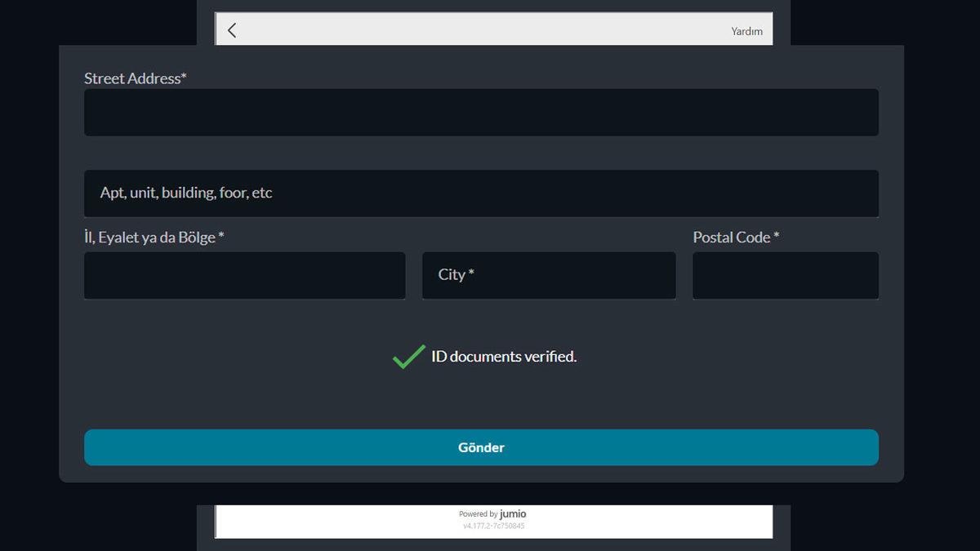The width and height of the screenshot is (980, 551).
Task: Click the back arrow icon
Action: point(232,30)
